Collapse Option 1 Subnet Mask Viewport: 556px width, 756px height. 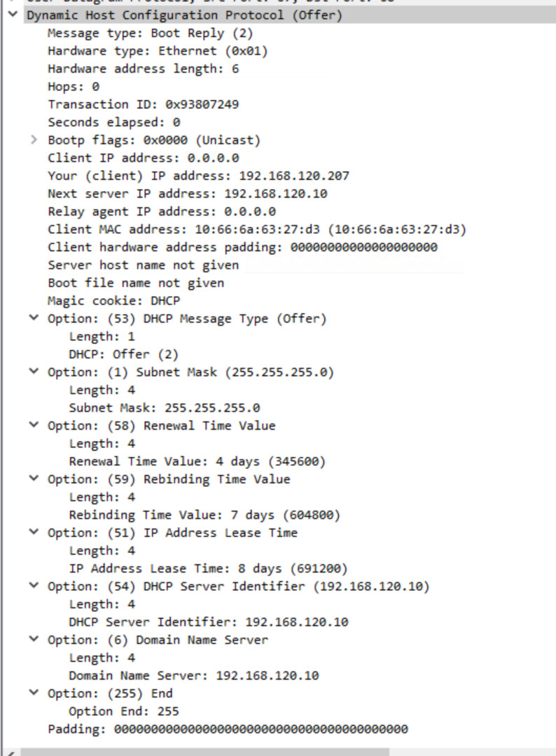[34, 372]
